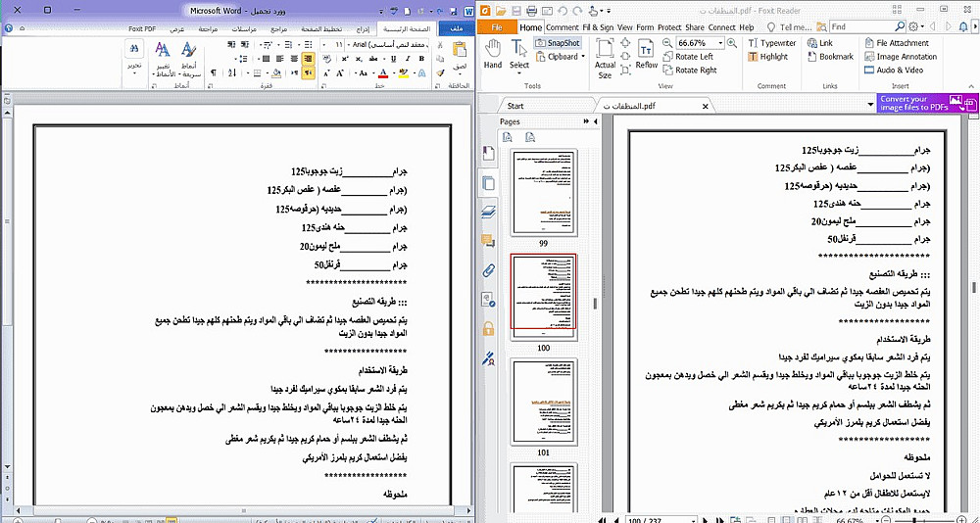Select the Highlight comment tool
980x523 pixels.
[x=768, y=57]
